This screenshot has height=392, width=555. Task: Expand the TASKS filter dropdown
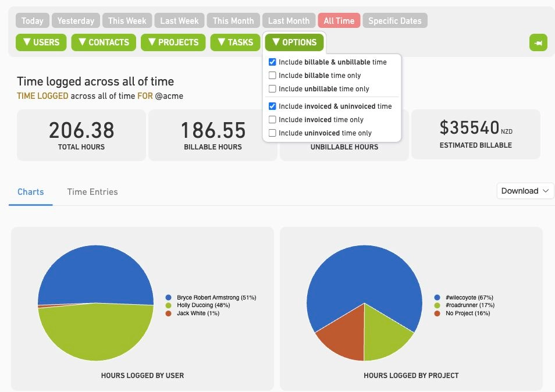236,42
